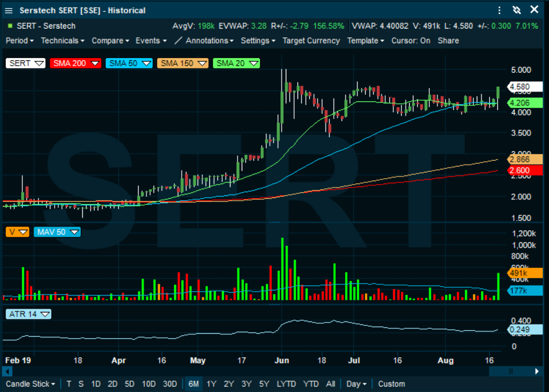
Task: Click the EVWAP 3.28 value
Action: 259,26
